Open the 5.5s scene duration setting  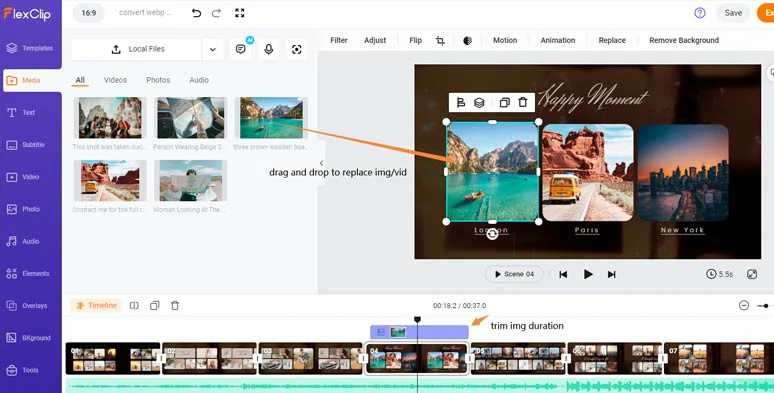tap(720, 274)
